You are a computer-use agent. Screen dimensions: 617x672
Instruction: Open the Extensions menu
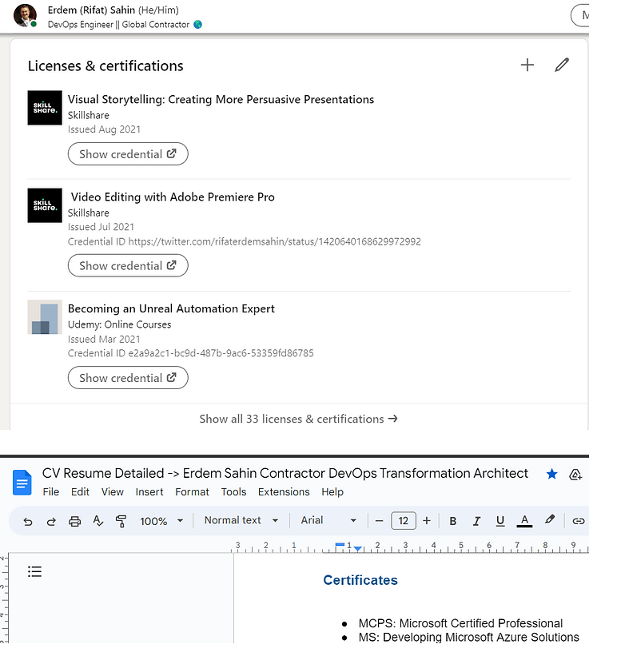[284, 492]
